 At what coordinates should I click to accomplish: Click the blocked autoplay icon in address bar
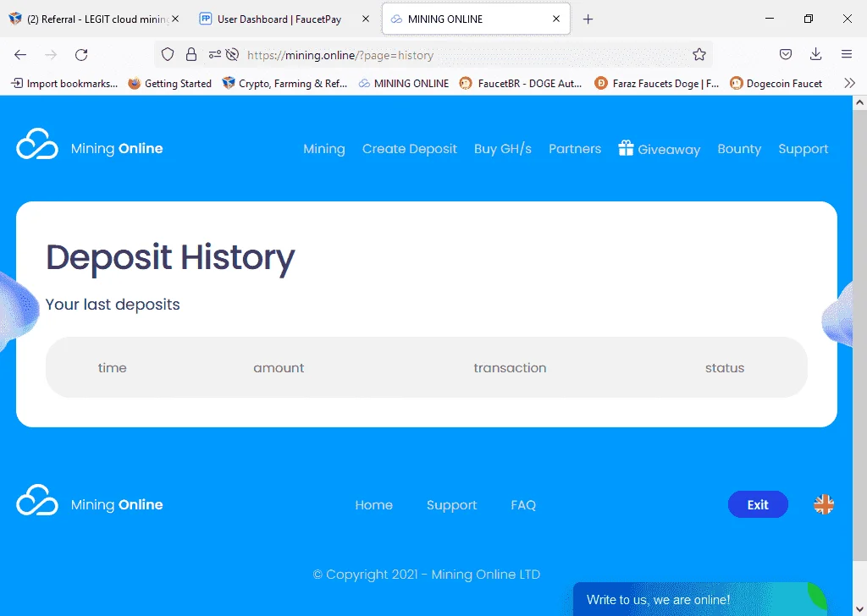pos(232,54)
